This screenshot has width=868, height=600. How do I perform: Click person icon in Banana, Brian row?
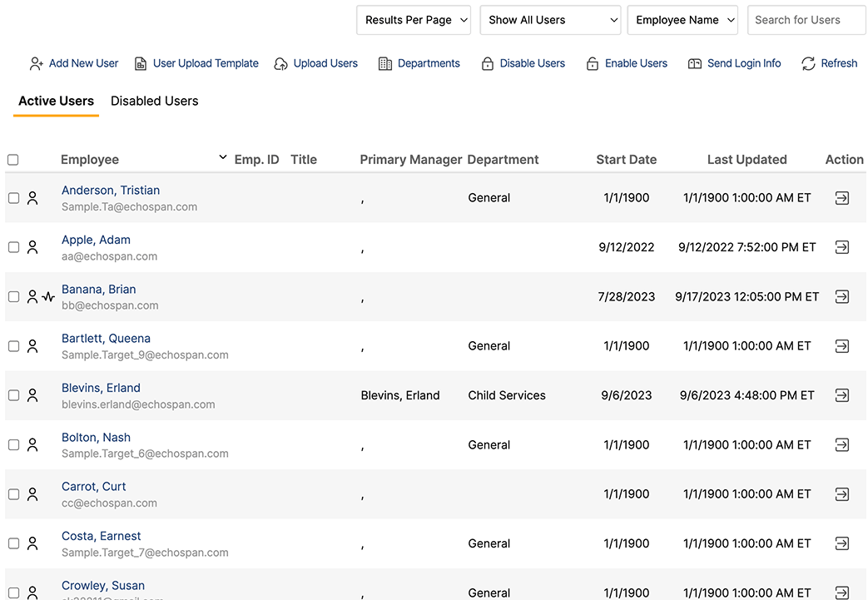coord(32,297)
